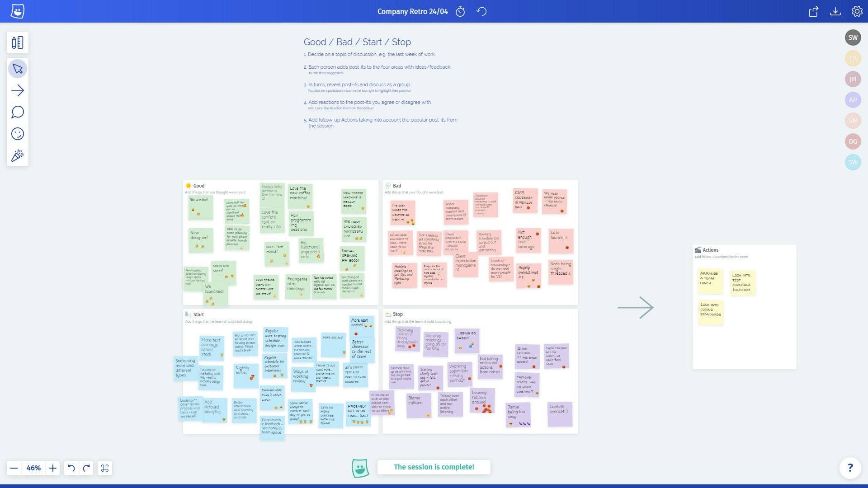Share the board using export arrow icon
This screenshot has width=868, height=488.
[813, 11]
